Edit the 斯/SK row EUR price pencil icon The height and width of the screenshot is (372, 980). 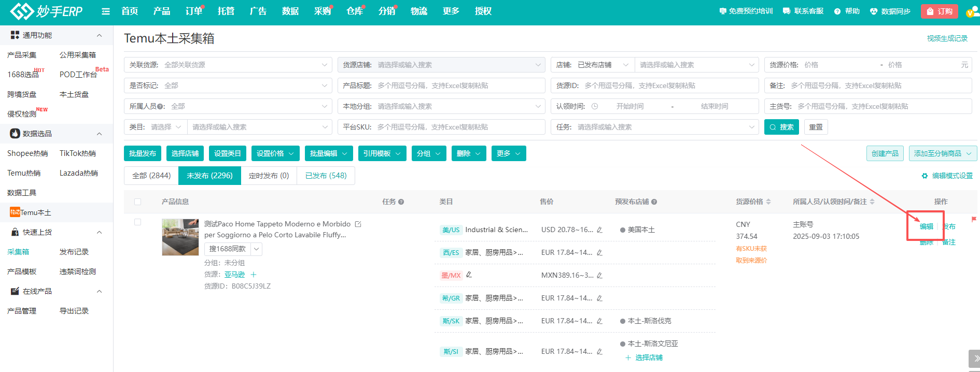tap(599, 321)
